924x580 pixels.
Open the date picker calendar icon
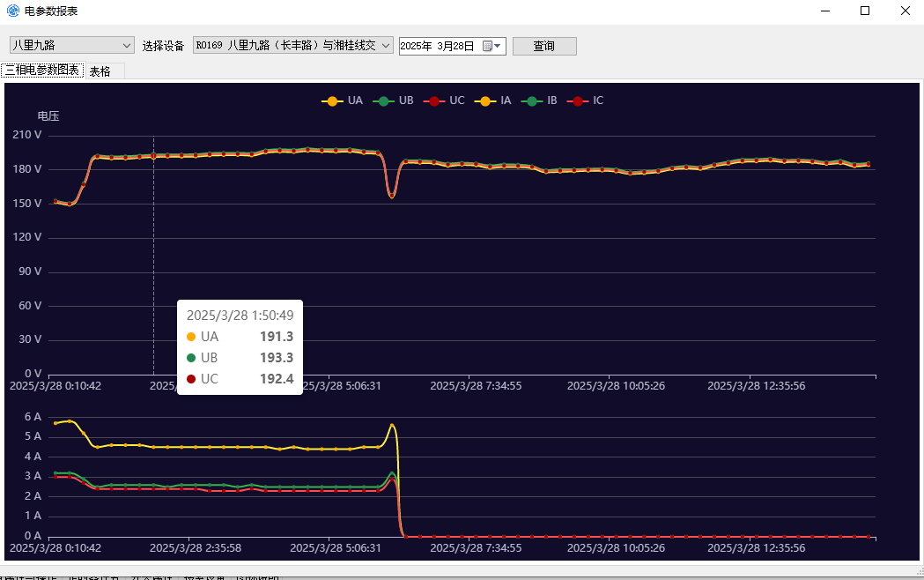[489, 46]
